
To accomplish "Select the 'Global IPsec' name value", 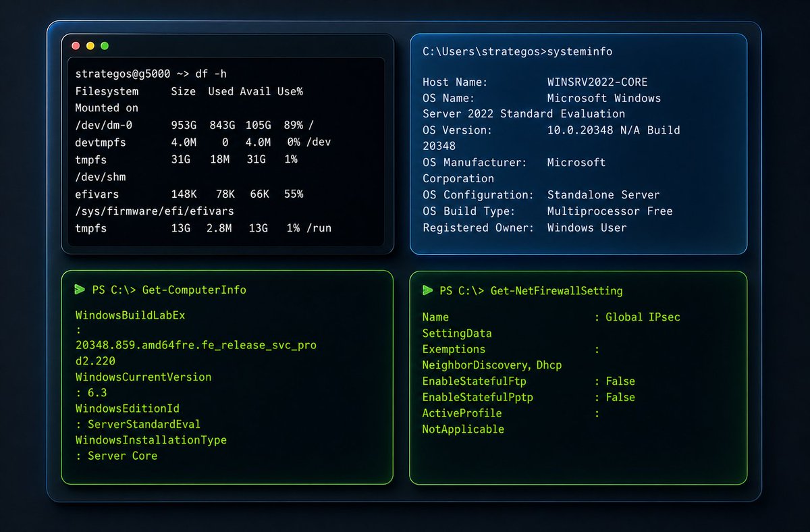I will click(x=645, y=317).
